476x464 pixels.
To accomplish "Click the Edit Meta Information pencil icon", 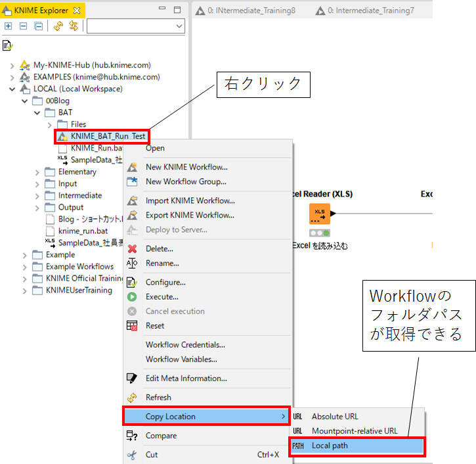I will 132,379.
